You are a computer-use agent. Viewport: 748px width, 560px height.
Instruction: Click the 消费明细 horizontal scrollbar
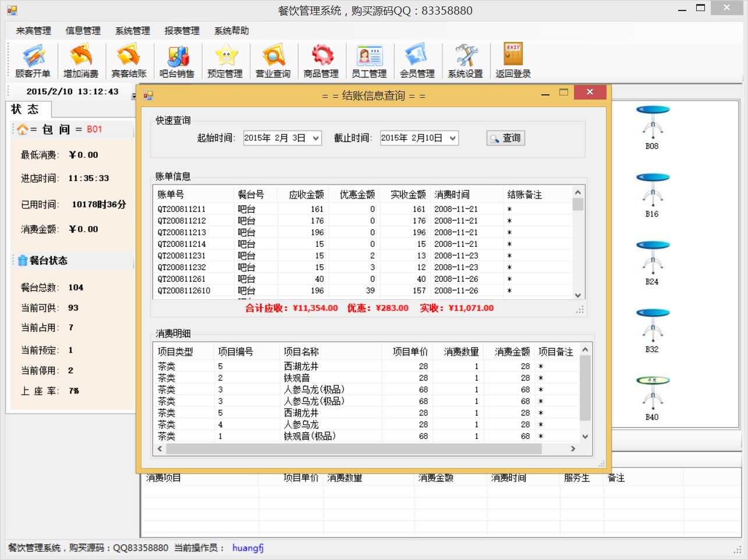(353, 449)
